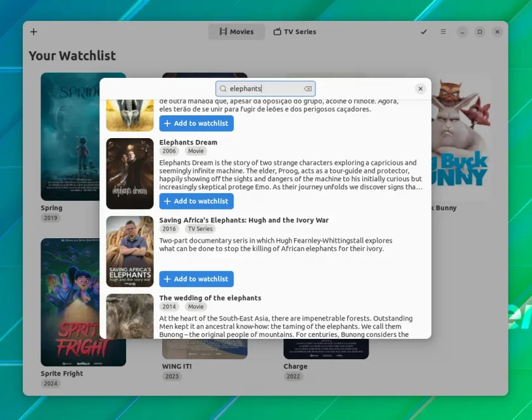Select the Elephants Dream poster thumbnail
Screen dimensions: 532x420
point(130,174)
